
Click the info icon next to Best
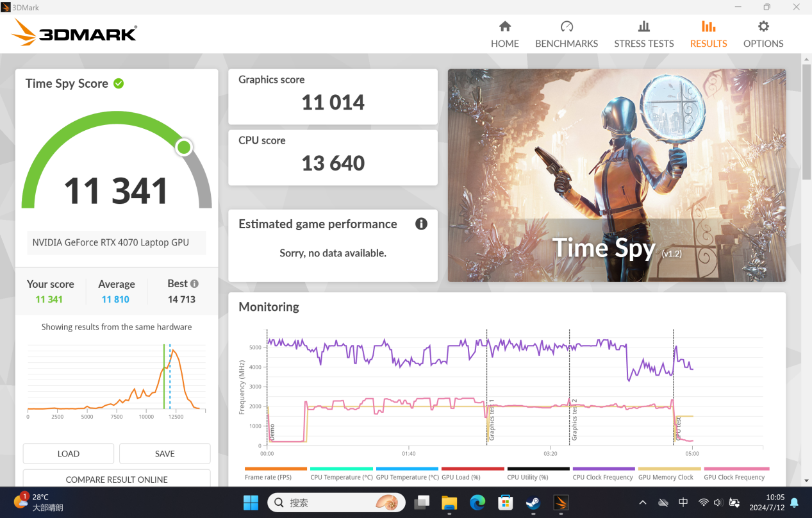[194, 283]
